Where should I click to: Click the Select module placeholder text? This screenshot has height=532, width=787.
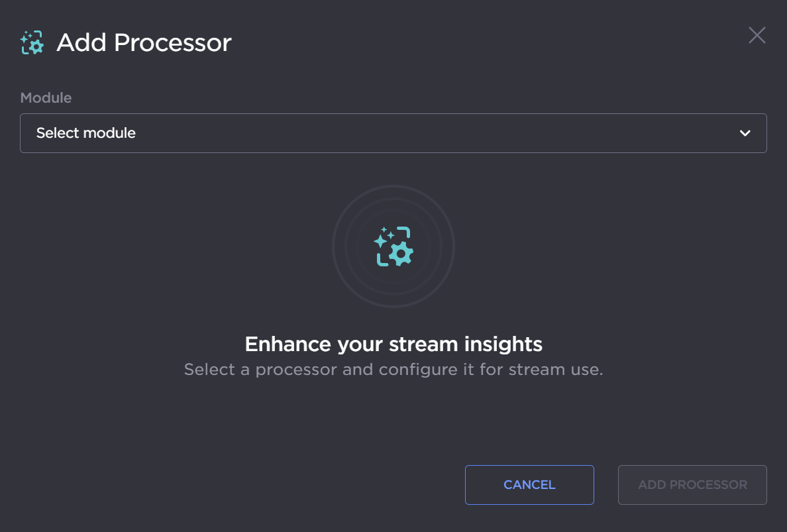(85, 133)
